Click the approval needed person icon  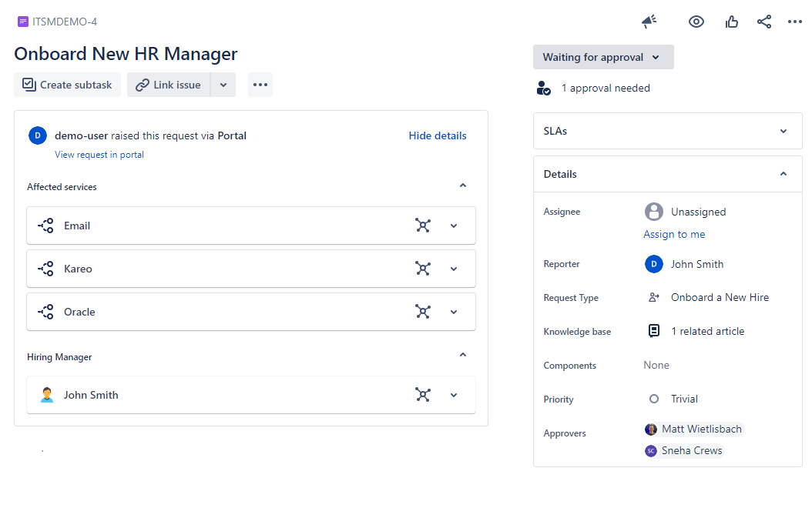click(543, 88)
